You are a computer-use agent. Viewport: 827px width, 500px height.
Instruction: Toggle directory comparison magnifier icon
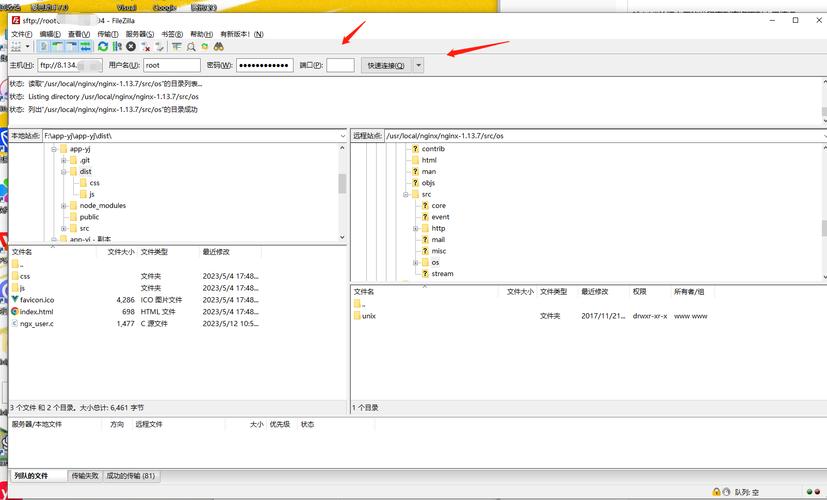click(191, 46)
